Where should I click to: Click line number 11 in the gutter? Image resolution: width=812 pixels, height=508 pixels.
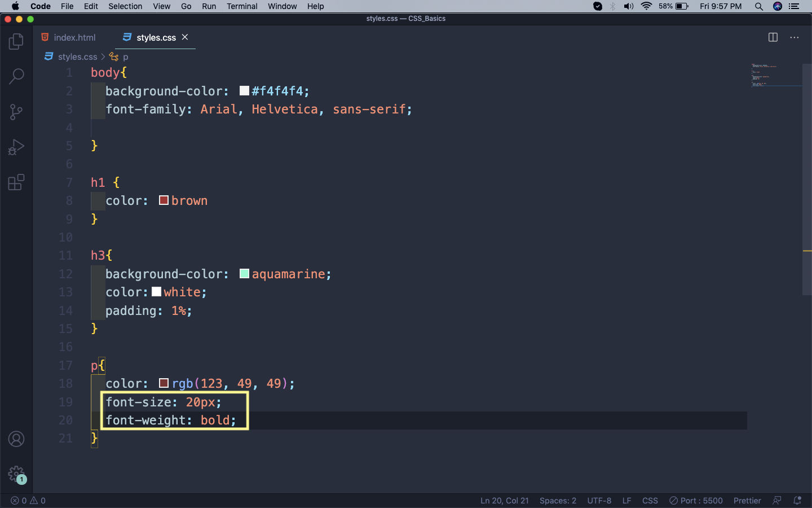(65, 255)
